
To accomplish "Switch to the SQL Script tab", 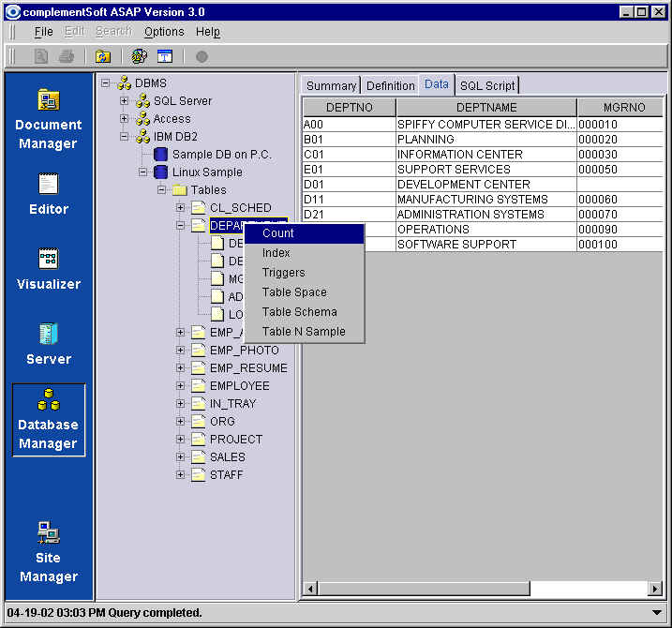I will pyautogui.click(x=487, y=85).
